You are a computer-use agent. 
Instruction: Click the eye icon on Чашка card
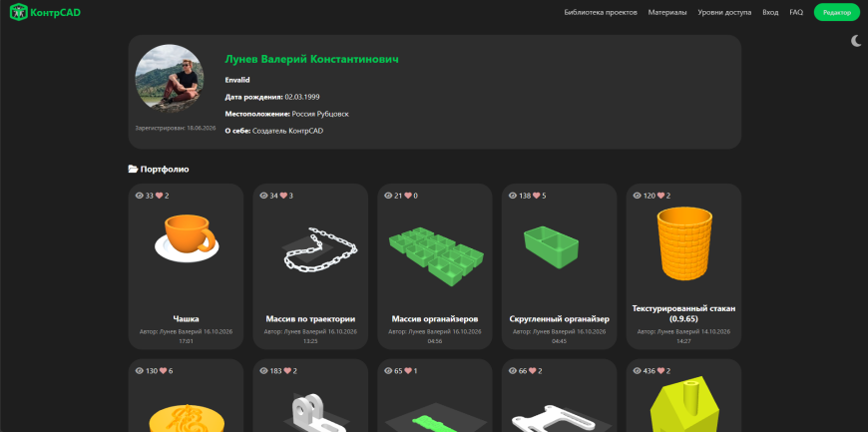click(x=140, y=196)
